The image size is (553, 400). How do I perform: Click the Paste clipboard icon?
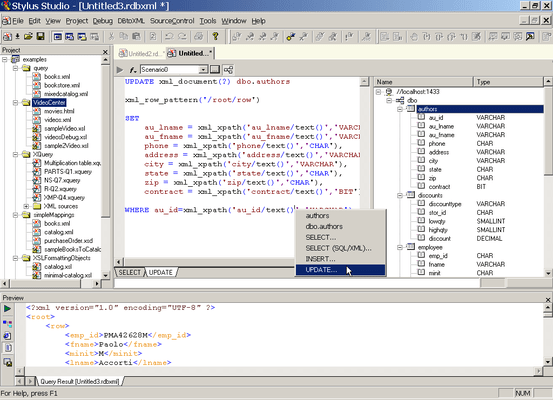(x=136, y=36)
